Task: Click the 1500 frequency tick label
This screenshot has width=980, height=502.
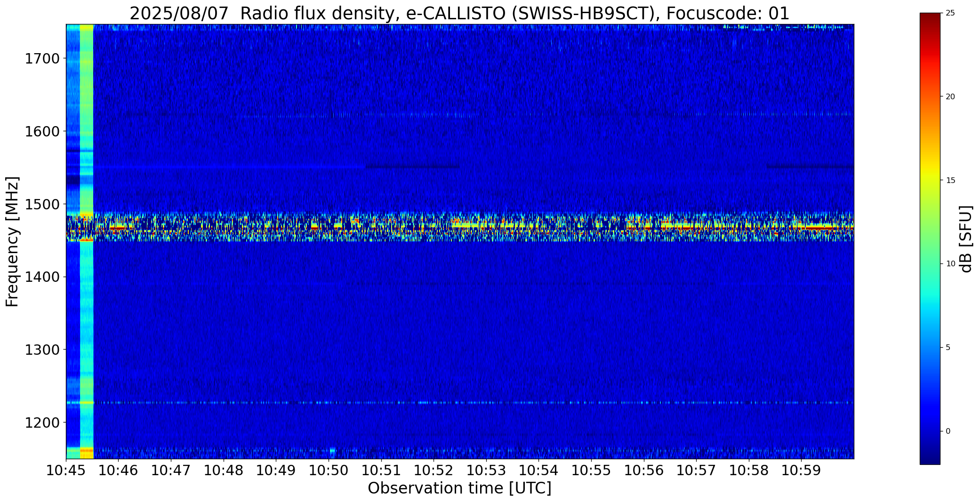Action: coord(42,204)
